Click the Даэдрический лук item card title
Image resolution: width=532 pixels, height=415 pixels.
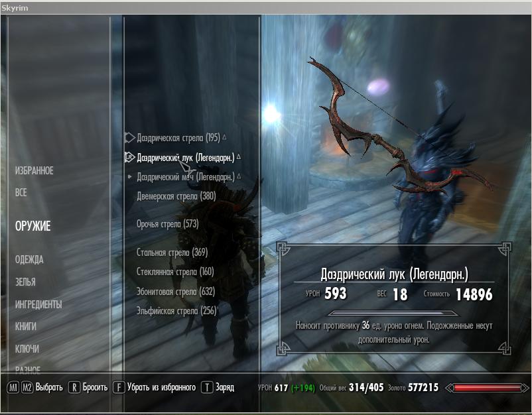coord(394,274)
